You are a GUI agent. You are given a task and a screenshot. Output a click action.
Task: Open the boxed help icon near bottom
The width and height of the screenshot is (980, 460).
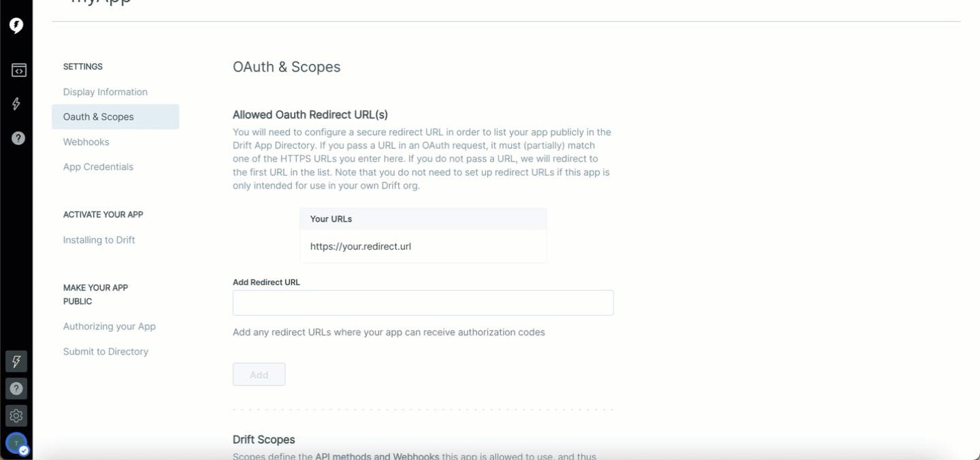click(16, 389)
